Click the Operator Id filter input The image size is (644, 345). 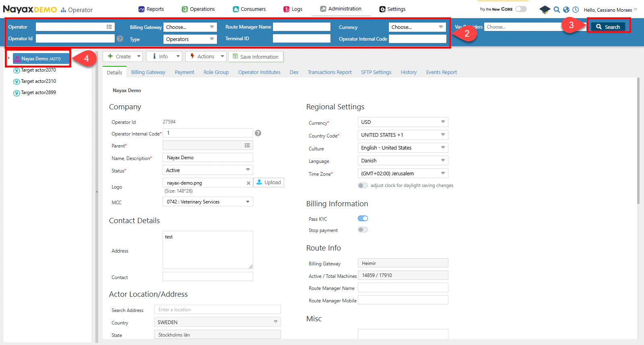click(75, 38)
